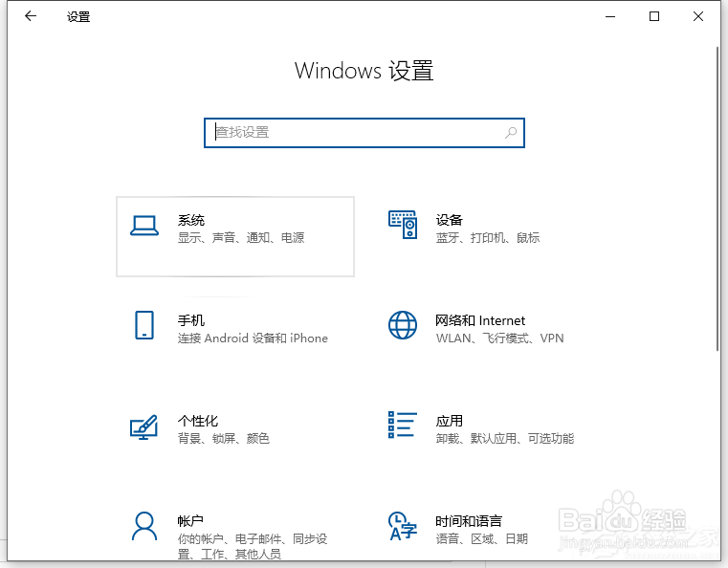728x568 pixels.
Task: Click the Devices keyboard and speaker icon
Action: pos(403,225)
